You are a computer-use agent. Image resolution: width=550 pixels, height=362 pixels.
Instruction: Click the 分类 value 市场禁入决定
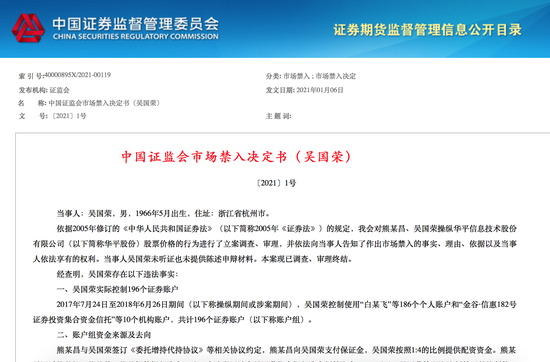pyautogui.click(x=335, y=76)
